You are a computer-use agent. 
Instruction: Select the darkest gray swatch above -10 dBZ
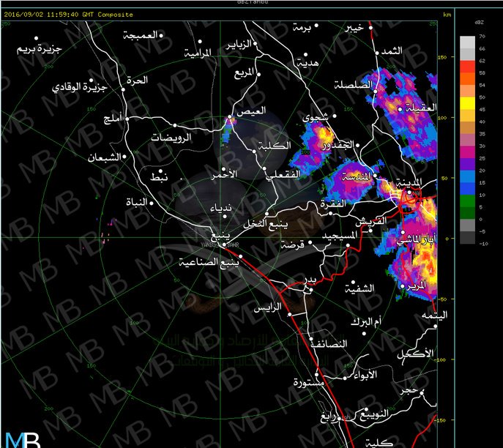coord(467,238)
